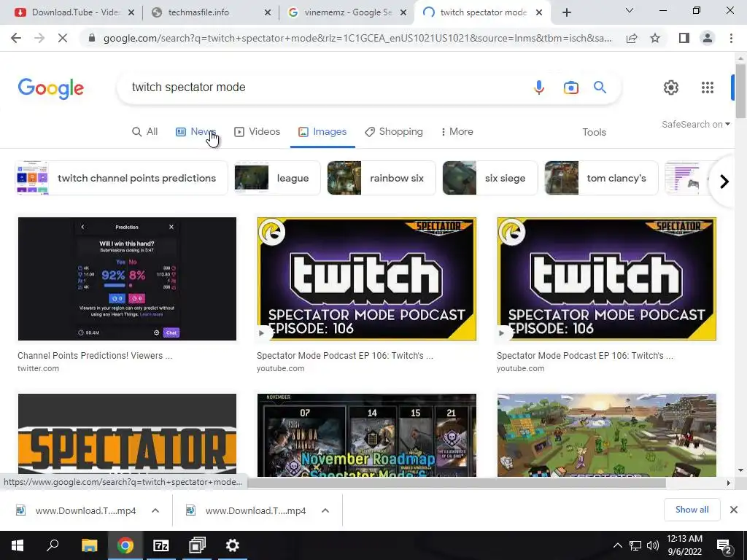This screenshot has width=747, height=560.
Task: Click the twitter.com source link
Action: click(38, 368)
